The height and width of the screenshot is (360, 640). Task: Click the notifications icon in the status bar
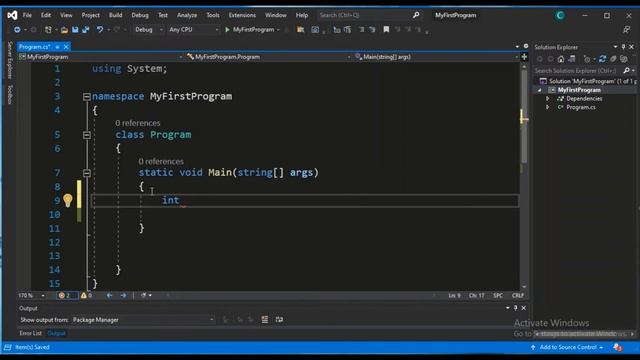pos(617,347)
